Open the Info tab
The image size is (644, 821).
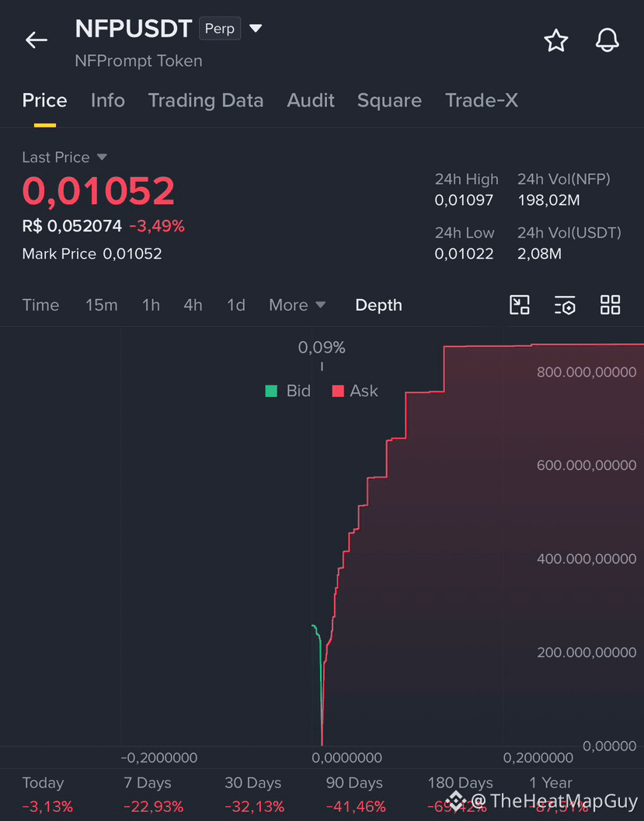(x=108, y=100)
